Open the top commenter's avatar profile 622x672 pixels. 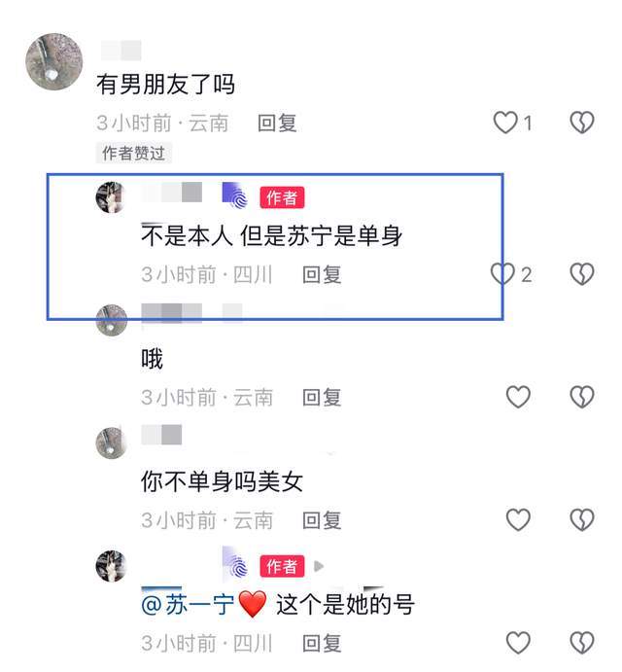tap(54, 61)
